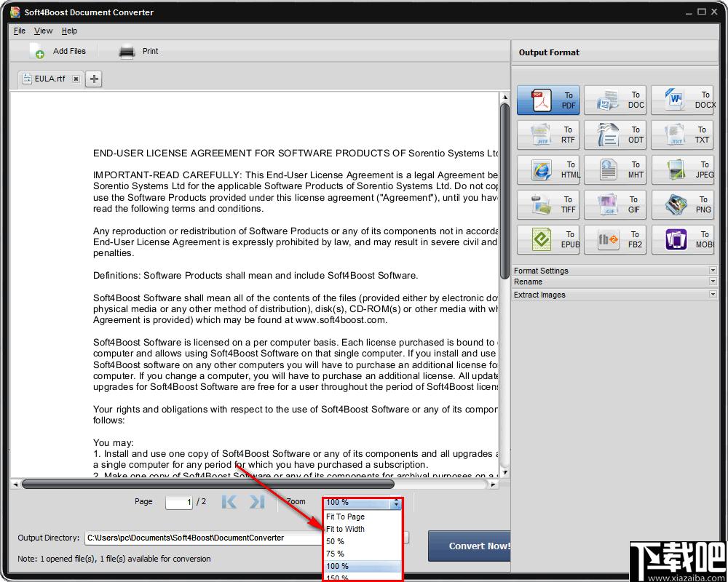Select the To DOC output format

coord(614,100)
